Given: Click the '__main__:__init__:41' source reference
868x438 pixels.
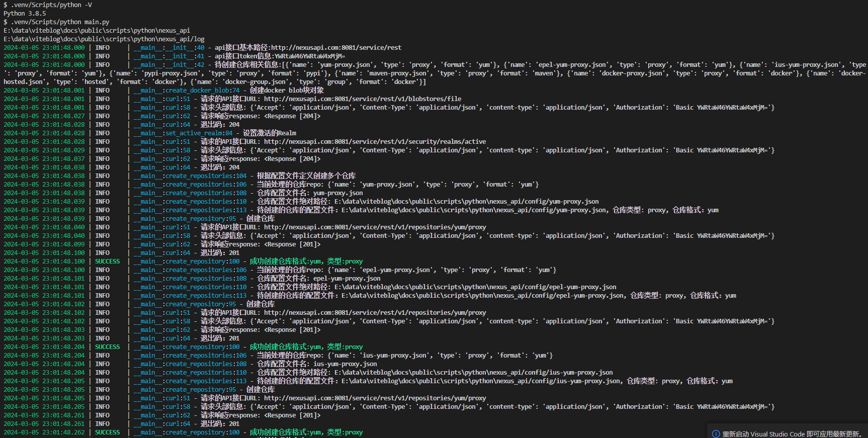Looking at the screenshot, I should pos(169,56).
